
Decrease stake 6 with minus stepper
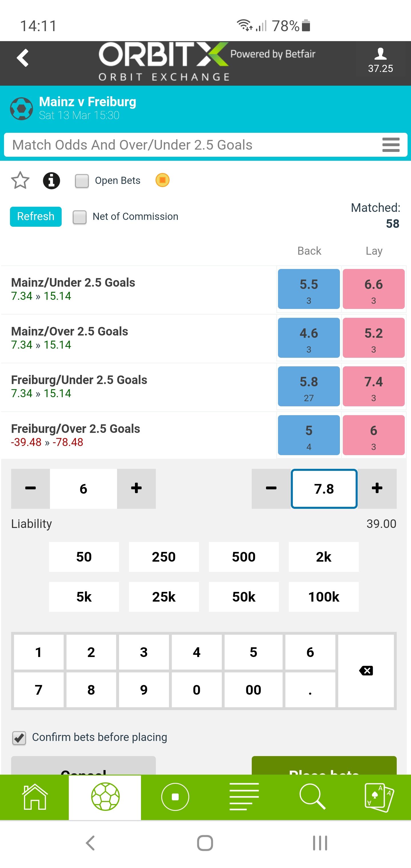(x=30, y=489)
